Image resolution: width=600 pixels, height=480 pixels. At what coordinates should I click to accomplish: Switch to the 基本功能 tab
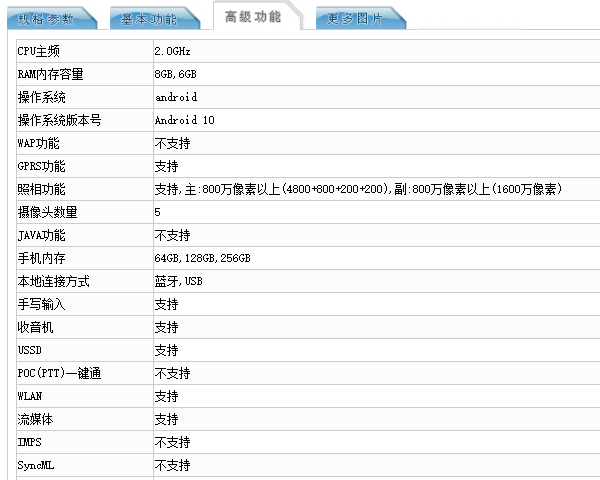(x=155, y=18)
